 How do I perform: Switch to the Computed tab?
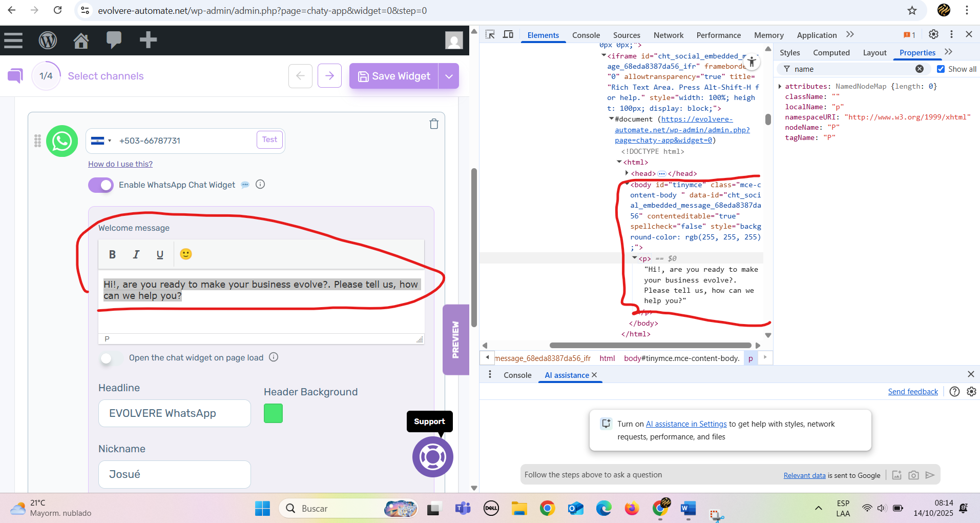[831, 53]
